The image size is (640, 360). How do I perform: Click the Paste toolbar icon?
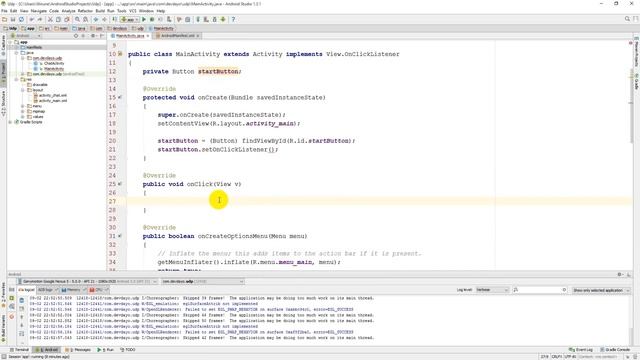[x=67, y=19]
